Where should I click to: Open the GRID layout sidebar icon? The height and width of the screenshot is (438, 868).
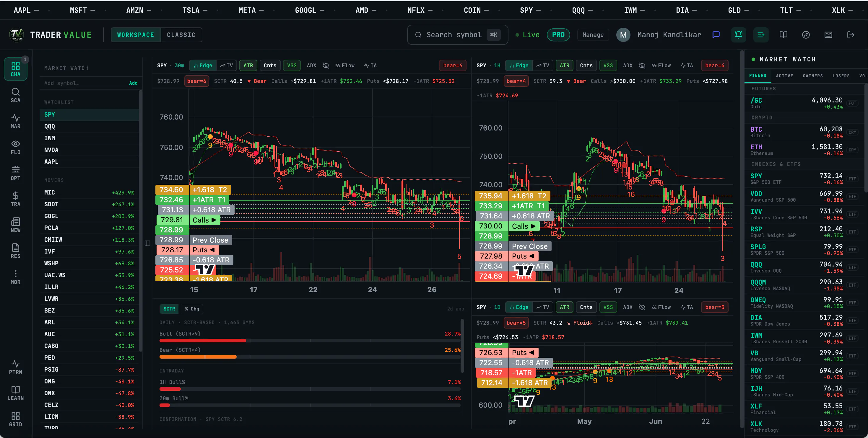(x=15, y=419)
